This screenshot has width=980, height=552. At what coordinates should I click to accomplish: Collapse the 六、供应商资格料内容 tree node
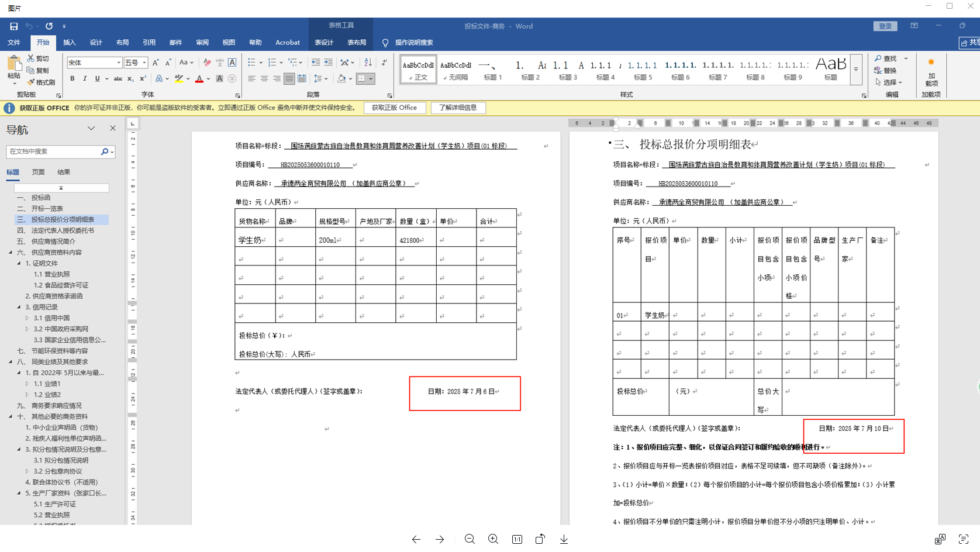11,253
